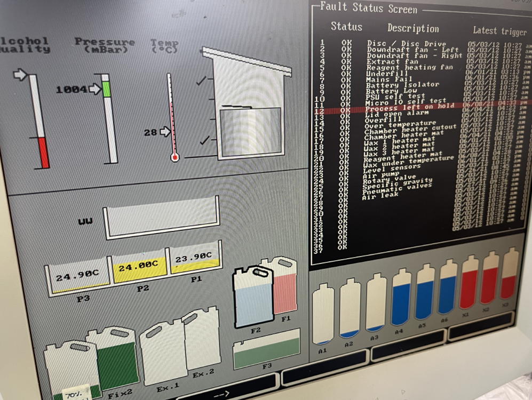Select the F2 fixative container icon
Viewport: 532px width, 400px height.
coord(254,299)
